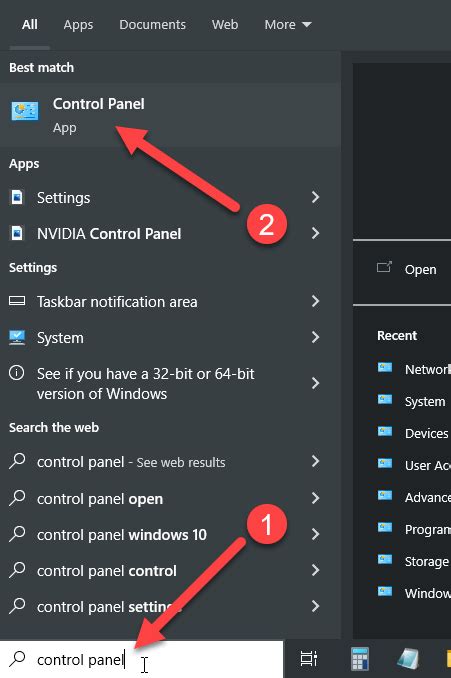Open recent item System in preview pane
The image size is (451, 678).
[x=425, y=401]
